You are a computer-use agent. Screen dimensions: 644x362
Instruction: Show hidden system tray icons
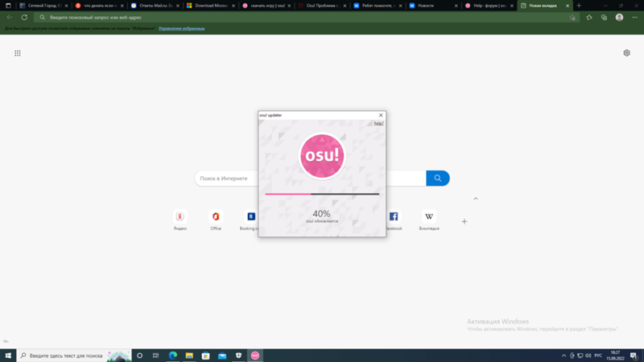(x=564, y=356)
